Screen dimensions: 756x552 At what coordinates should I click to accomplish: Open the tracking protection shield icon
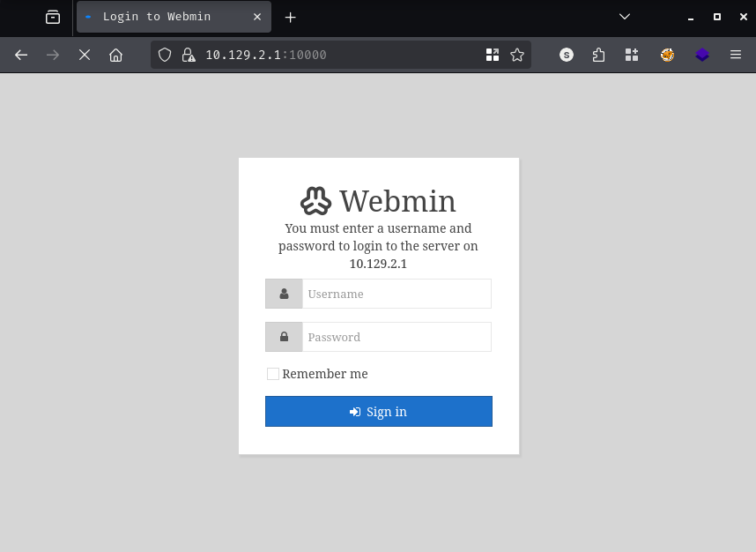(x=164, y=55)
